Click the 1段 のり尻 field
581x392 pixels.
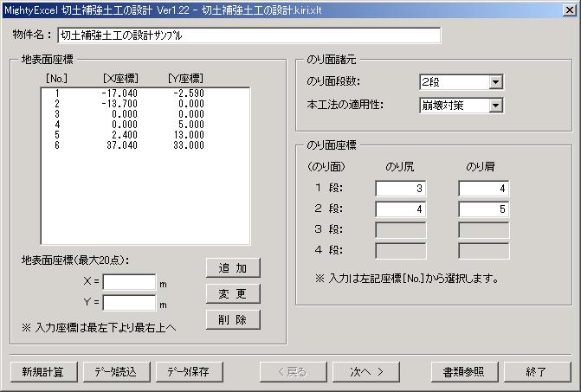coord(401,189)
